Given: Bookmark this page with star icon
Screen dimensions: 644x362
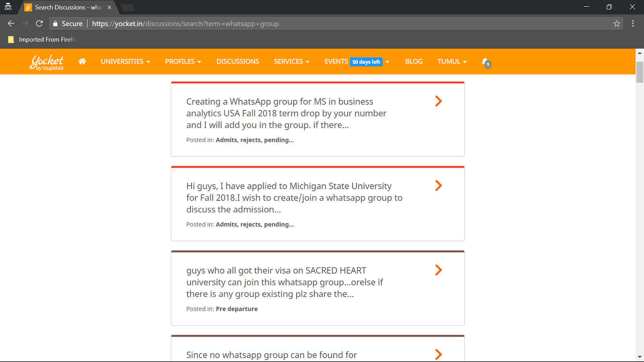Looking at the screenshot, I should tap(617, 24).
